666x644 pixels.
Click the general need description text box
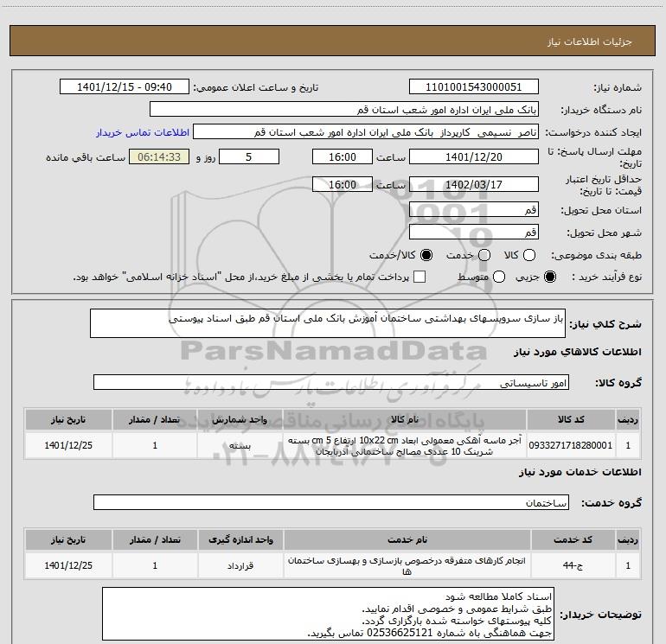[328, 323]
